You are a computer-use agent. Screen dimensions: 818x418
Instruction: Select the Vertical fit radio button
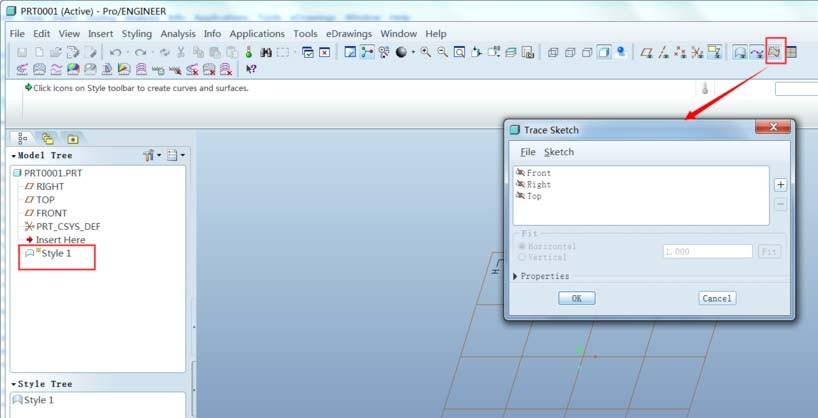coord(521,257)
